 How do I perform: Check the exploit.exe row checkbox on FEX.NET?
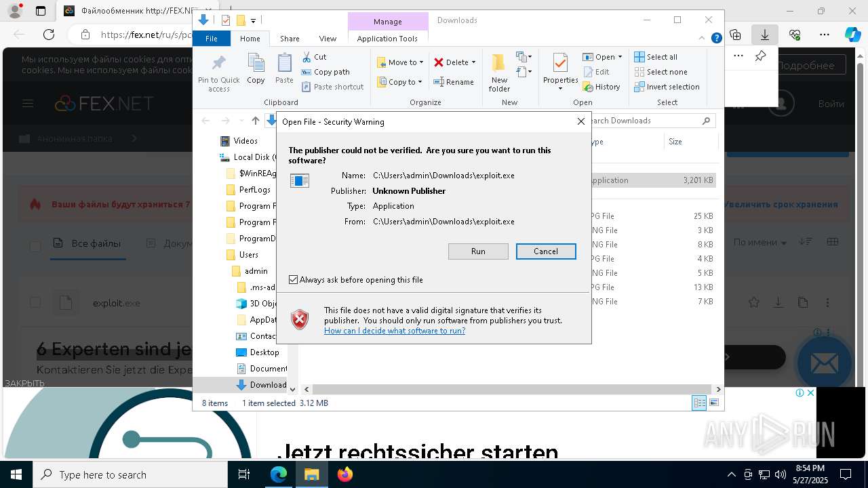pyautogui.click(x=35, y=302)
